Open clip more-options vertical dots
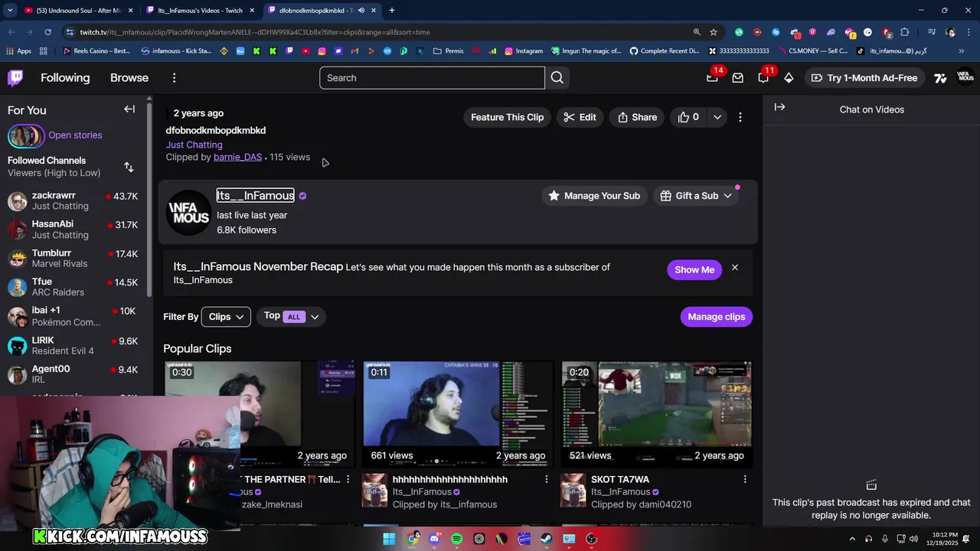This screenshot has width=980, height=551. (x=740, y=117)
